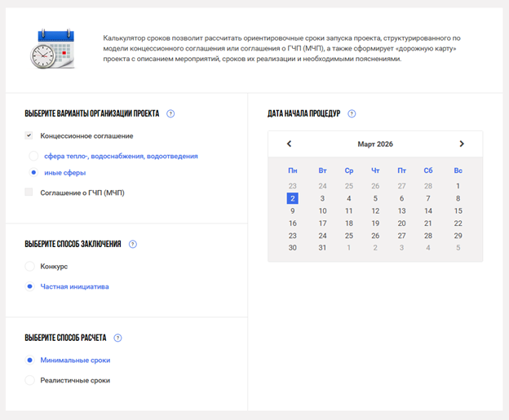Click 'Март 2026' calendar month title

(x=375, y=144)
